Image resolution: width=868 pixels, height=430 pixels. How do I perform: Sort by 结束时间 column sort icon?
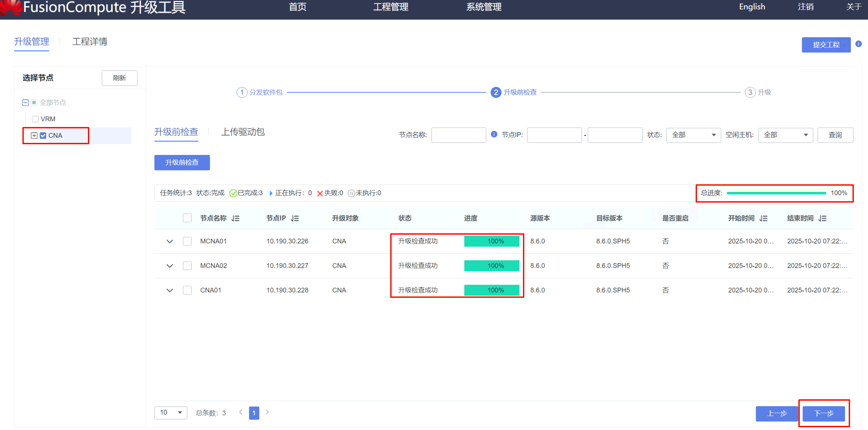pos(822,218)
